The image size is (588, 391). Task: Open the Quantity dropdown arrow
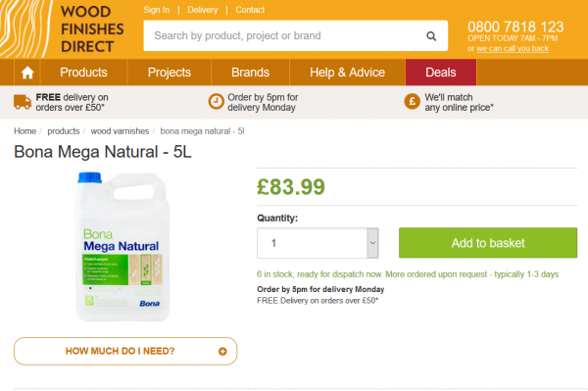tap(372, 243)
